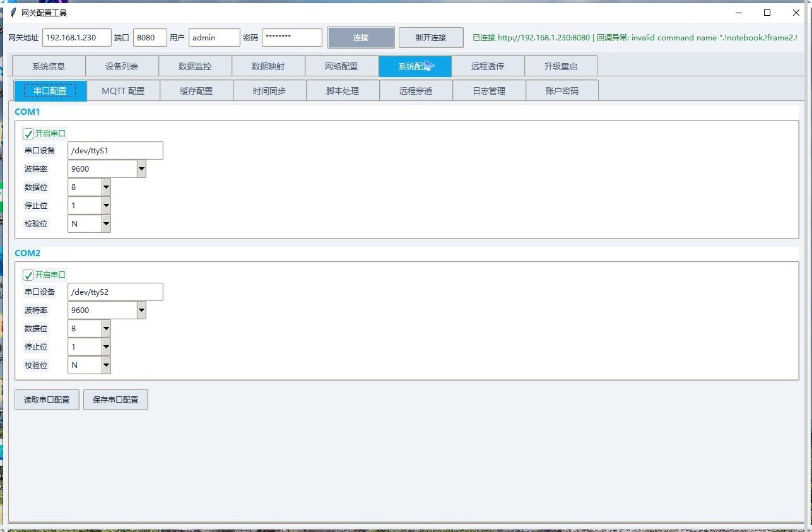The width and height of the screenshot is (812, 532).
Task: Switch to 远程透传 tab
Action: [488, 66]
